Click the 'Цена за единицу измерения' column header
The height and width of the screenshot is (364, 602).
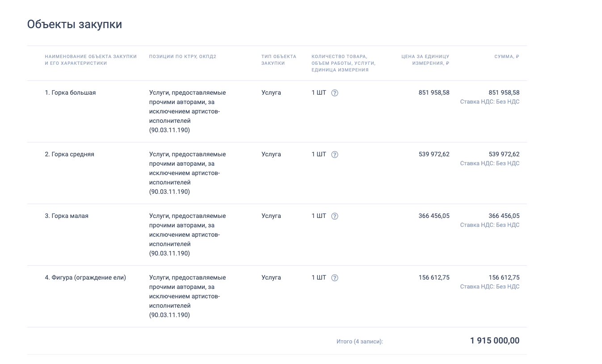(425, 60)
